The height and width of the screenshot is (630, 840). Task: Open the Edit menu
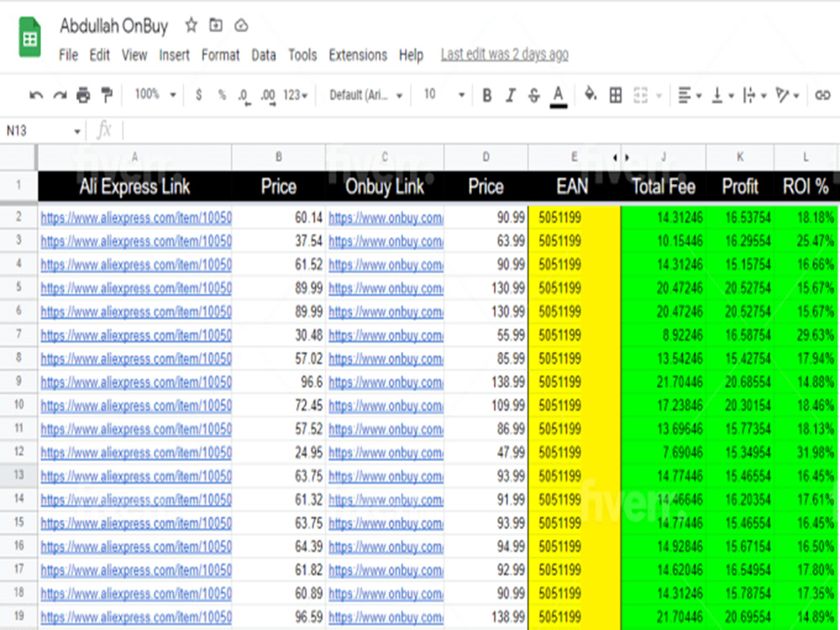100,55
